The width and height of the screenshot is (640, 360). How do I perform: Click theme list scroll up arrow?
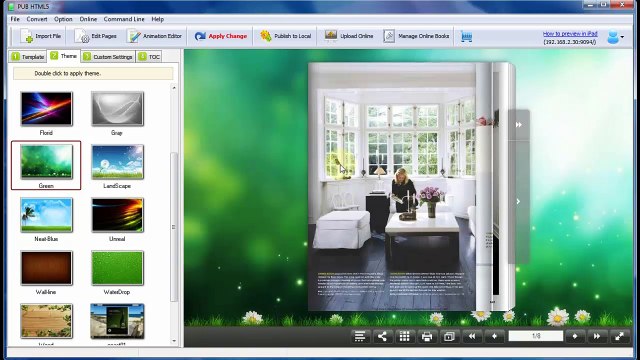coord(174,88)
